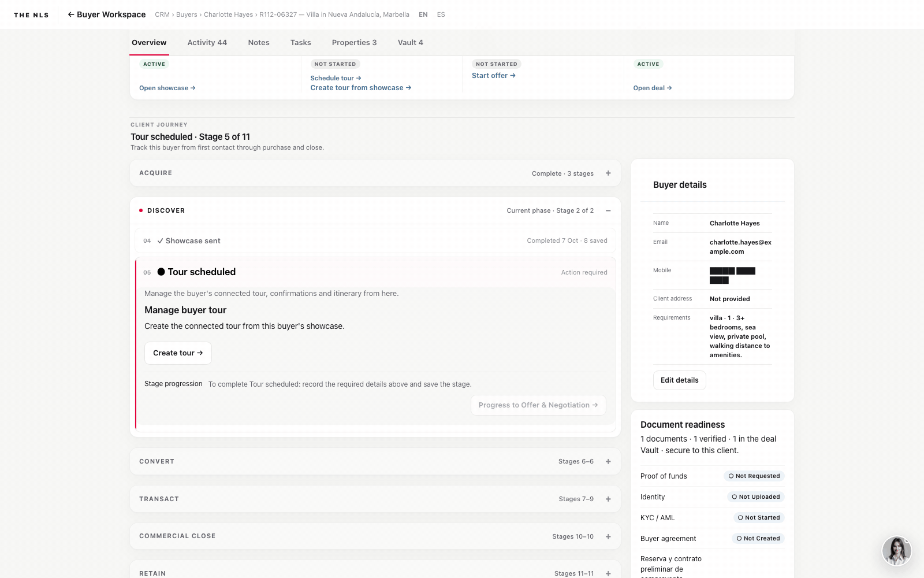
Task: Click email charlotte.hayes@example.com
Action: 740,247
